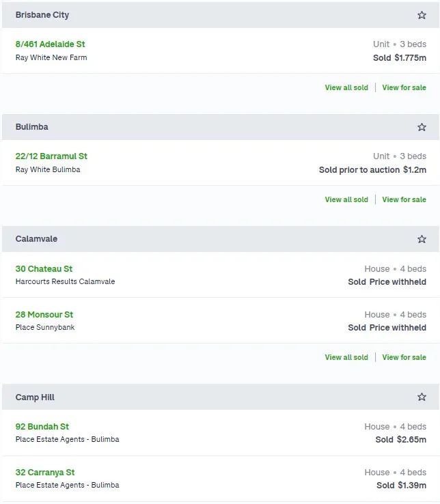Mark Camp Hill as favorite
Screen dimensions: 440x504
pos(422,397)
